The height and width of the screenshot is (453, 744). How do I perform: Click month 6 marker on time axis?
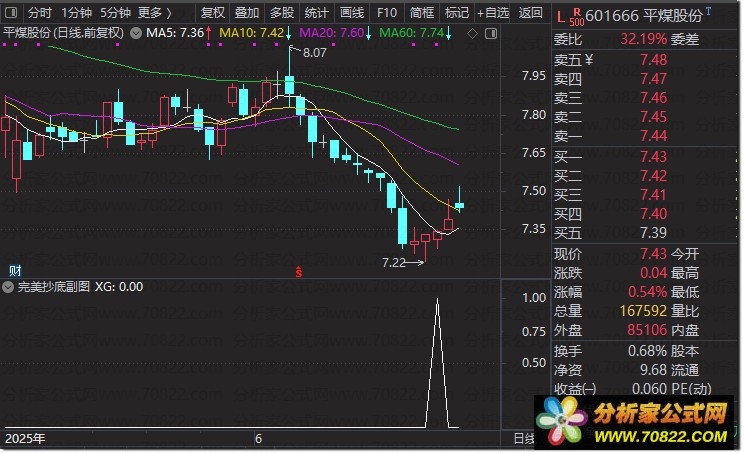259,439
